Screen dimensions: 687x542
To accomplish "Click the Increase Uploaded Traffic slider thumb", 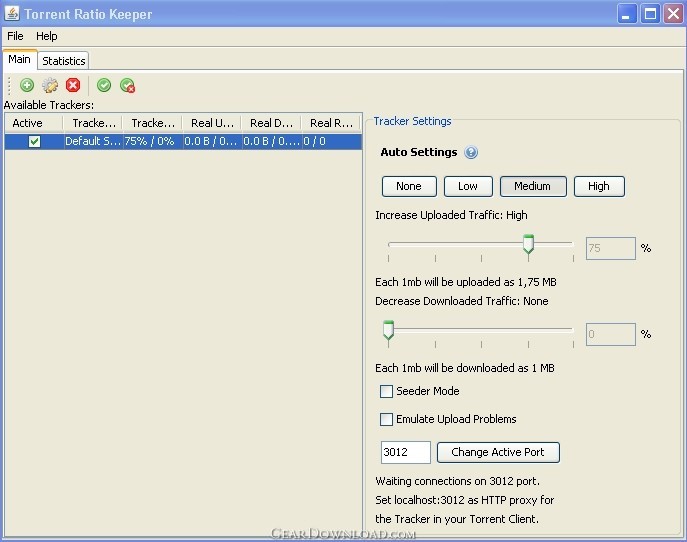I will point(528,244).
